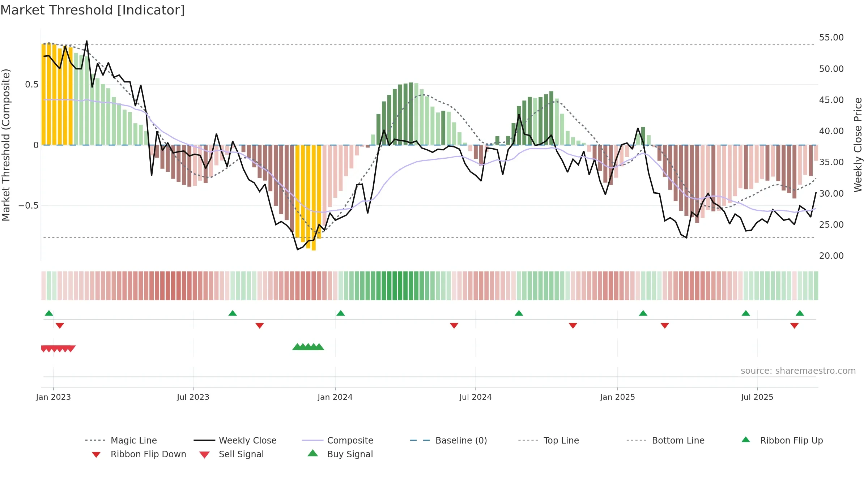Click the Jul 2023 x-axis label
868x488 pixels.
pyautogui.click(x=193, y=397)
